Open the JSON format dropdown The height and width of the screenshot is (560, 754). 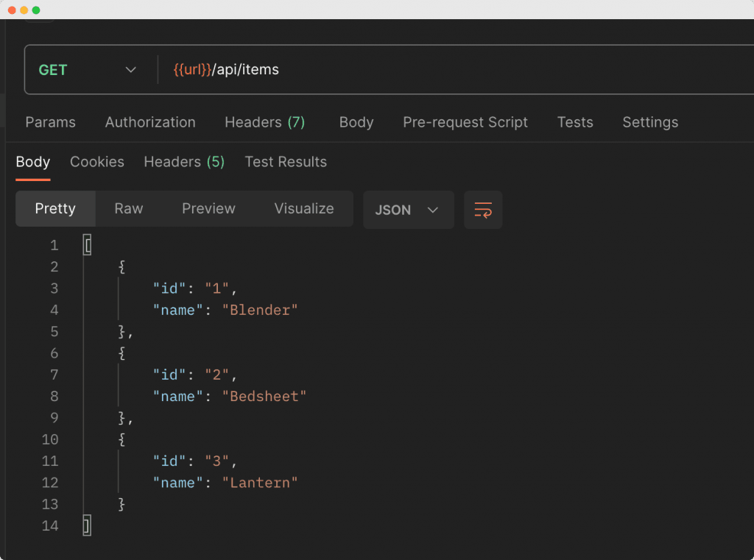(x=408, y=210)
